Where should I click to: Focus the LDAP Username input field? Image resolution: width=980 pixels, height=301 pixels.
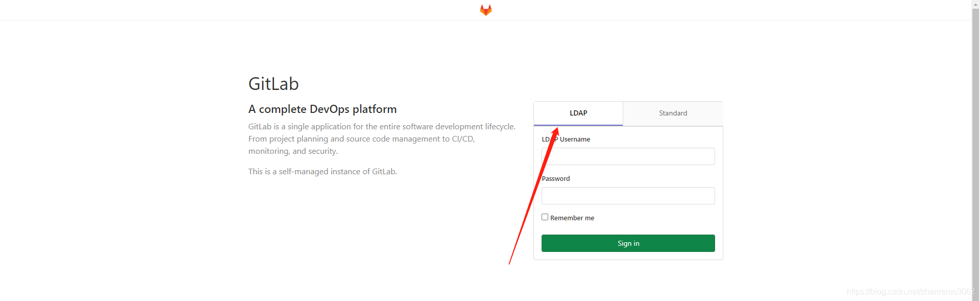click(628, 156)
